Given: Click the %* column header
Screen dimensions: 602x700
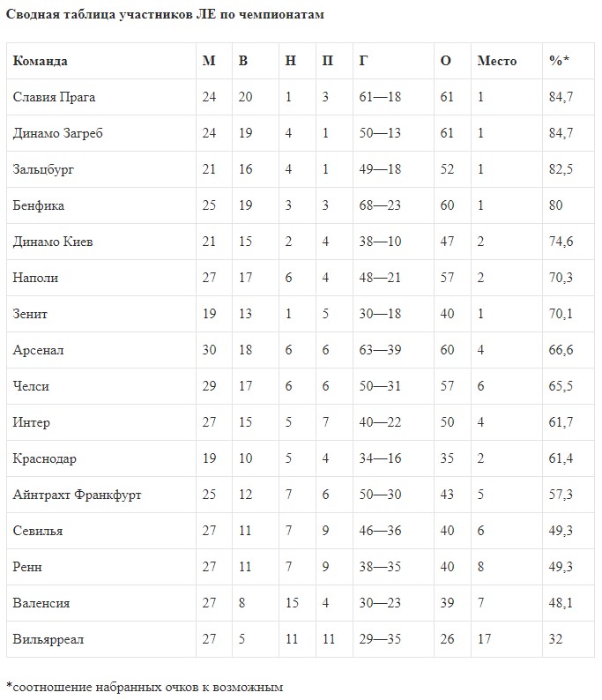Looking at the screenshot, I should click(559, 61).
